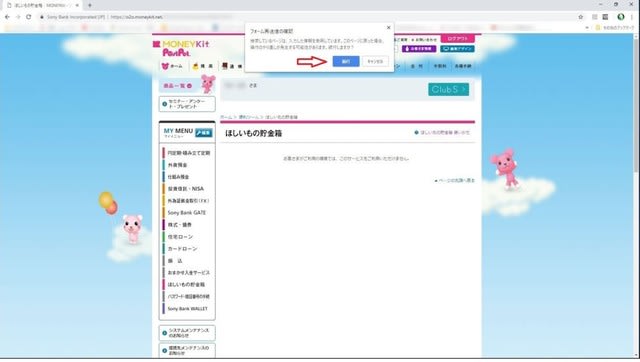The height and width of the screenshot is (362, 640).
Task: Click the teal screen design button
Action: click(457, 49)
